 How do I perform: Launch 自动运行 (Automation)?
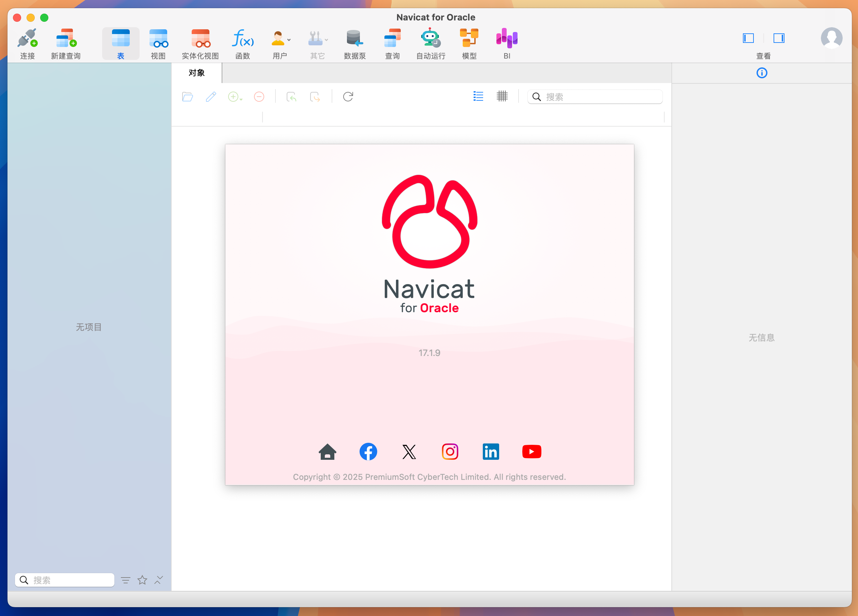point(430,42)
